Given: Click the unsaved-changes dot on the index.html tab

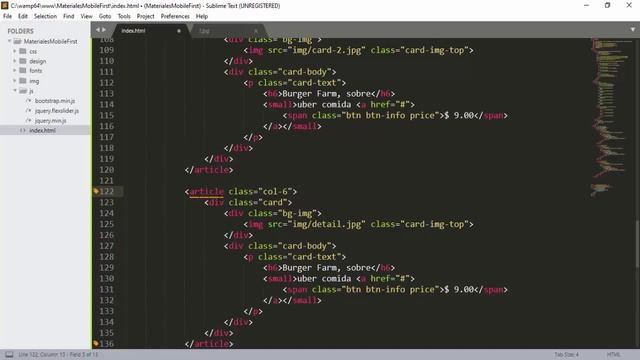Looking at the screenshot, I should point(179,31).
